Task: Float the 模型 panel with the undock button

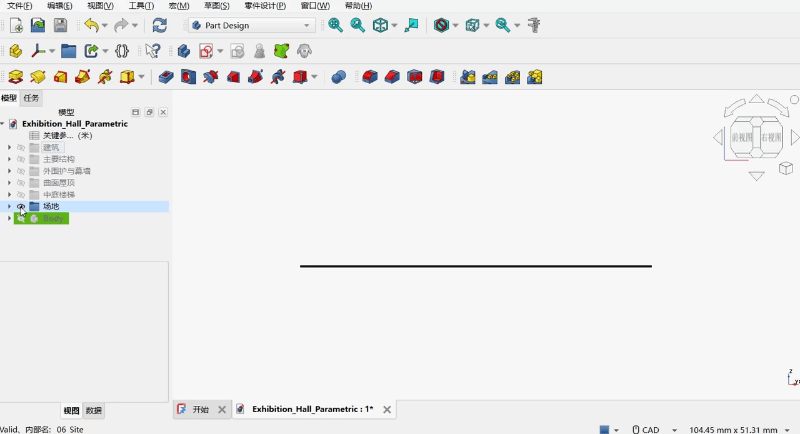Action: point(149,112)
